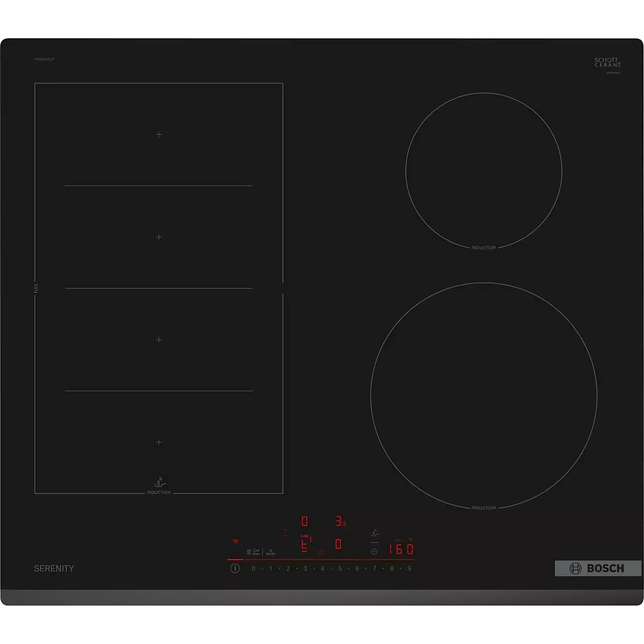The width and height of the screenshot is (644, 644).
Task: Tap the red star favourite symbol
Action: tap(321, 552)
